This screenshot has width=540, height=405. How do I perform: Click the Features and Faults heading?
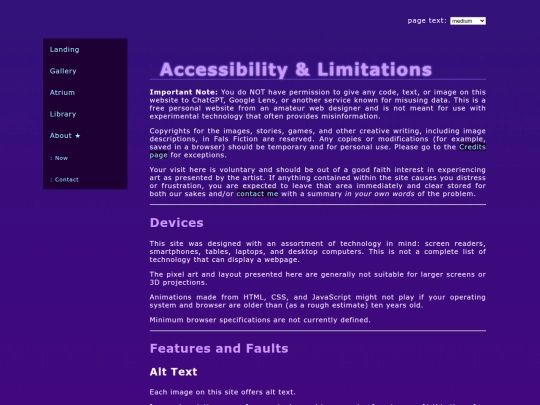pos(219,349)
